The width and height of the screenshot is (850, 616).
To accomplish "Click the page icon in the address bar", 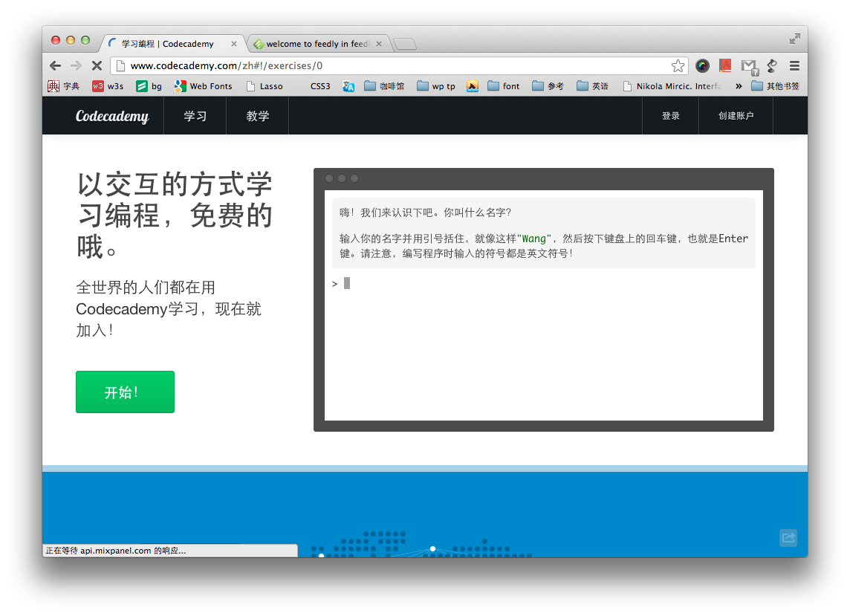I will point(121,65).
